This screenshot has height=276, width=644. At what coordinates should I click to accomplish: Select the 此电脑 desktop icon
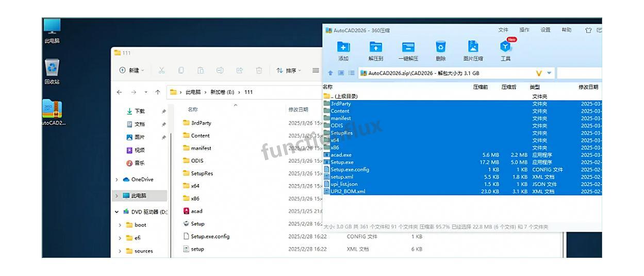pyautogui.click(x=52, y=30)
